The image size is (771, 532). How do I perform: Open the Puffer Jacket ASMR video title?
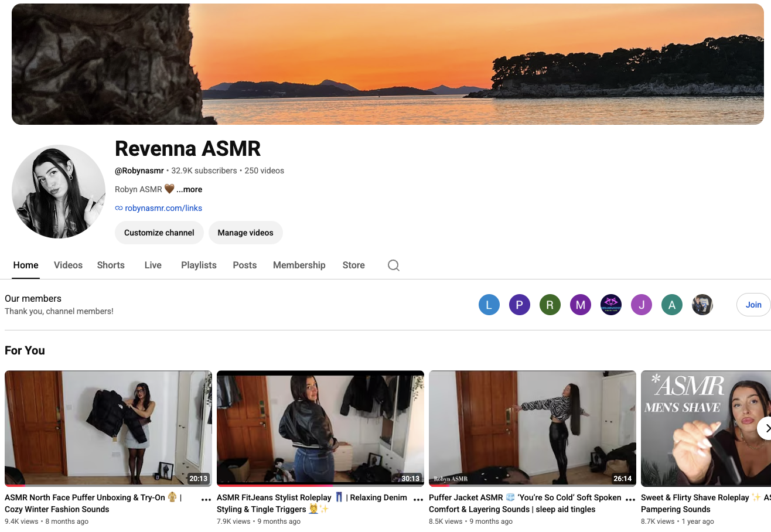[x=525, y=503]
